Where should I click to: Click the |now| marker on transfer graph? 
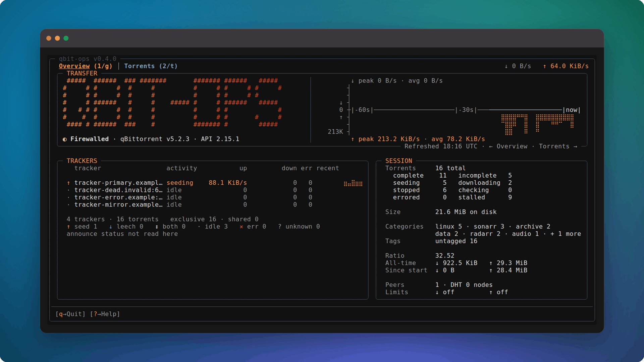(572, 110)
